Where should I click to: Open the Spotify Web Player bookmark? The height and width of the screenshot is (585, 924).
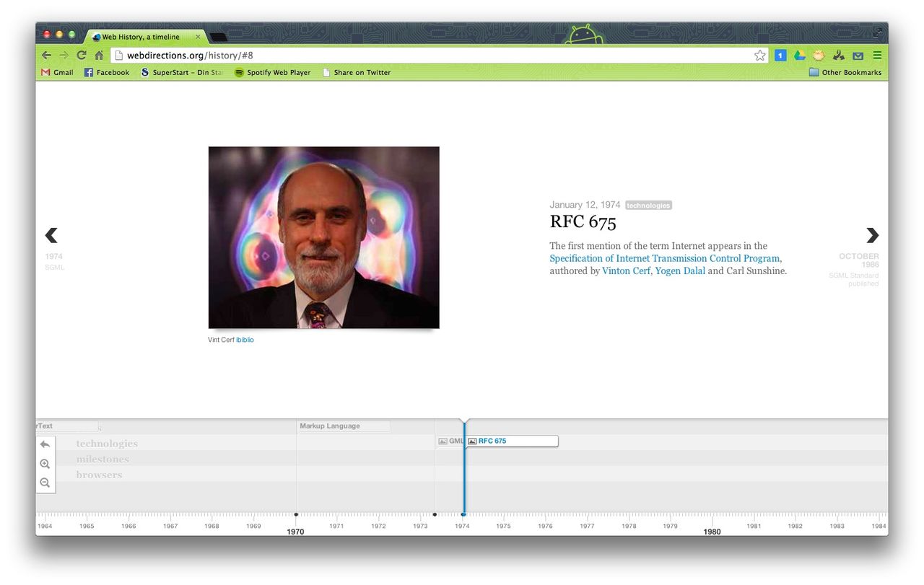click(272, 72)
